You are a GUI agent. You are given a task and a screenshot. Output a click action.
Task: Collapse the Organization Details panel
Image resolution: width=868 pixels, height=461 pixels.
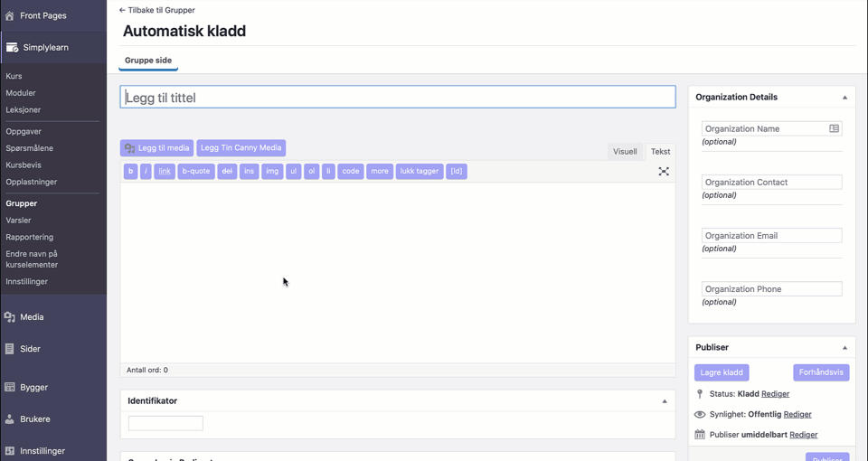844,98
